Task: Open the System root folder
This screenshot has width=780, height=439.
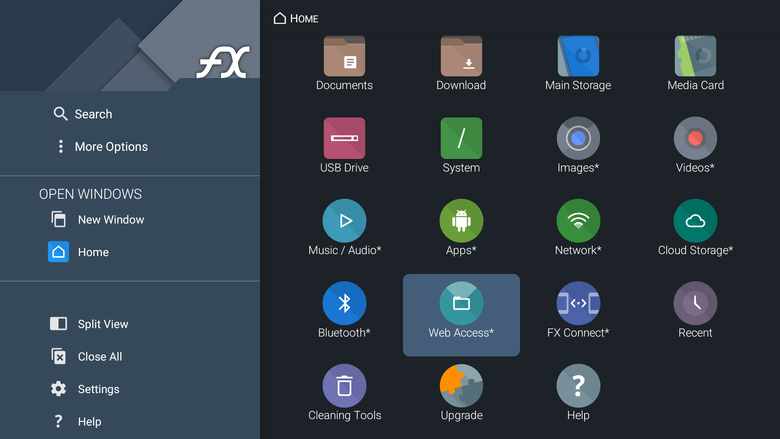Action: [x=461, y=146]
